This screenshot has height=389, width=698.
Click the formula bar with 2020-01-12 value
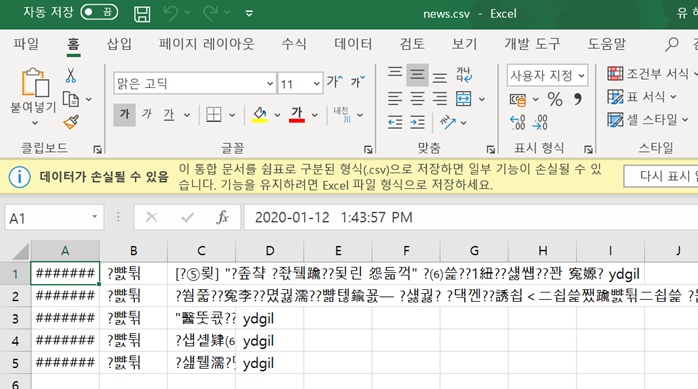tap(471, 218)
